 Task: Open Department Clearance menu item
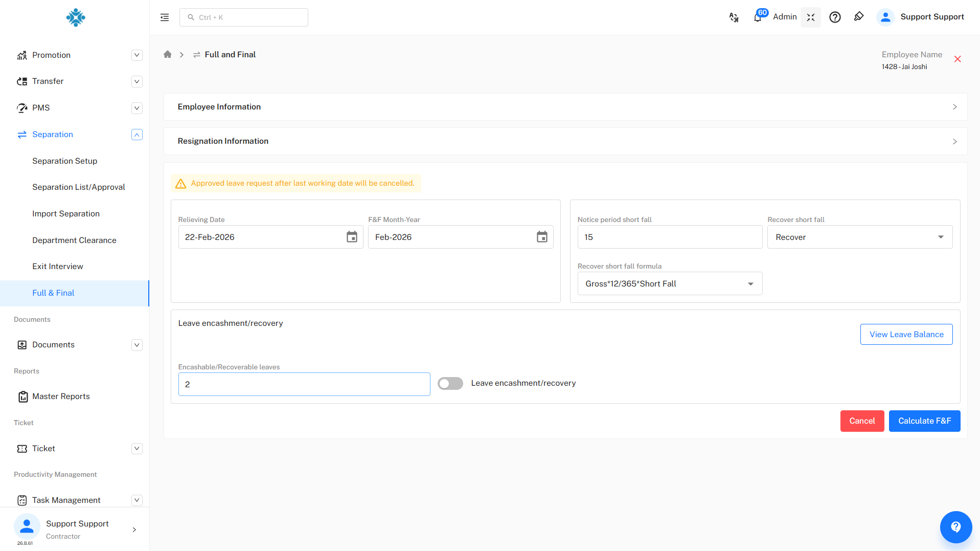click(75, 240)
